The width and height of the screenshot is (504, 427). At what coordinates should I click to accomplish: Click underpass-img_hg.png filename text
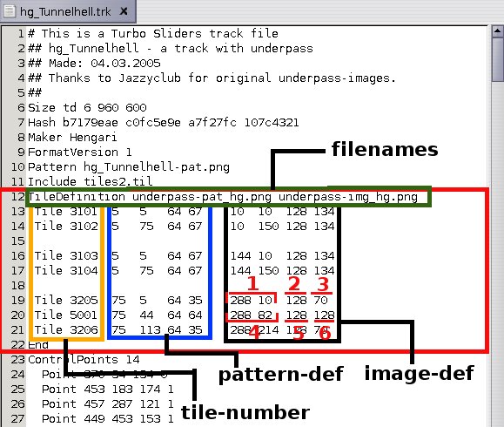pyautogui.click(x=348, y=197)
